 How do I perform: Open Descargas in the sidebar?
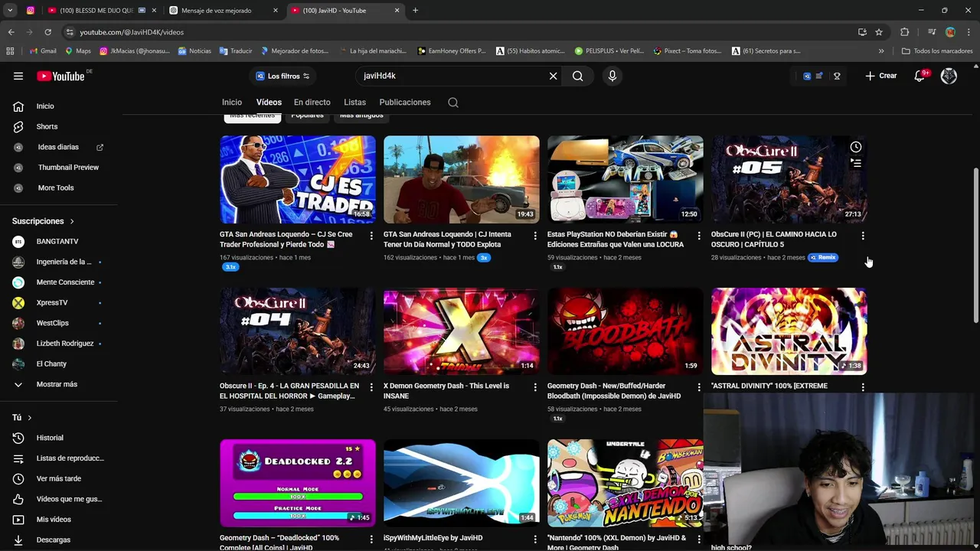[x=53, y=540]
